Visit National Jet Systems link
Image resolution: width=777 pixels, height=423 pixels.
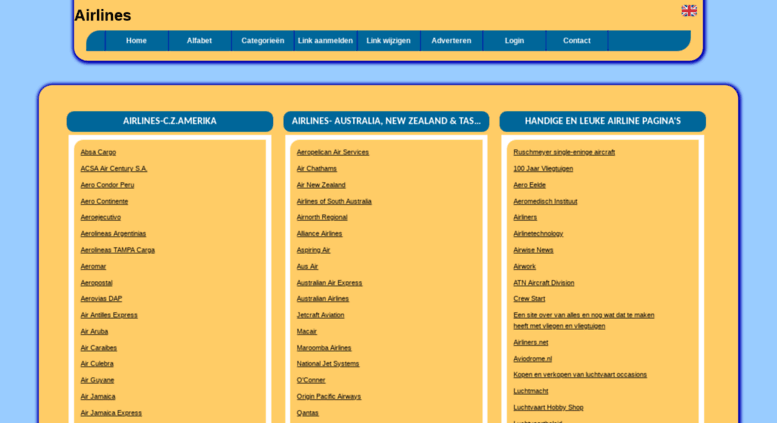[328, 363]
